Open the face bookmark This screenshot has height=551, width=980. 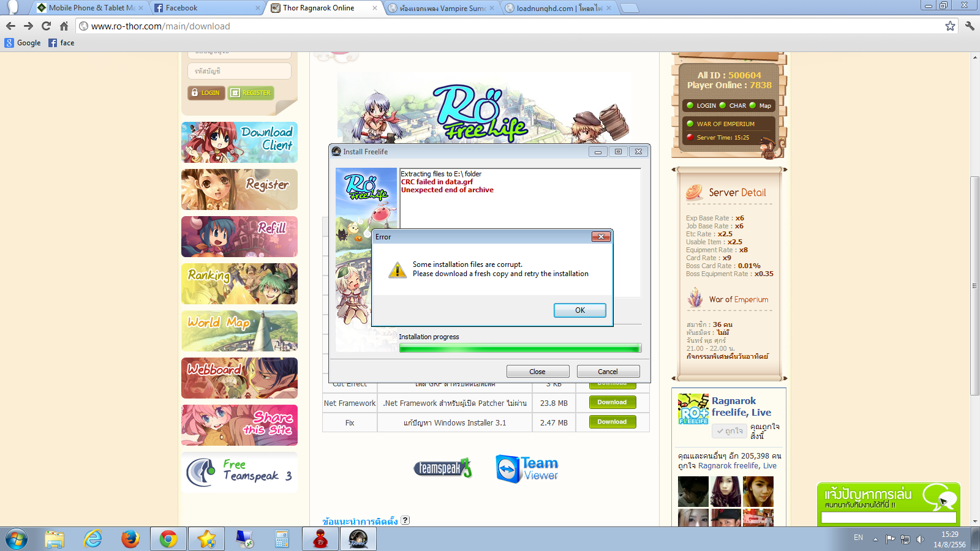click(x=61, y=43)
